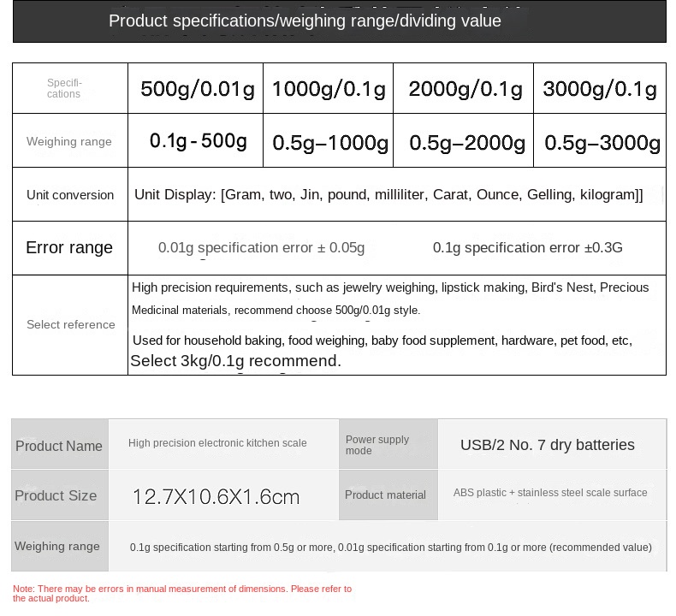Click the '0.01g specification error ± 0.05g' text
Screen dimensions: 676x616
261,248
